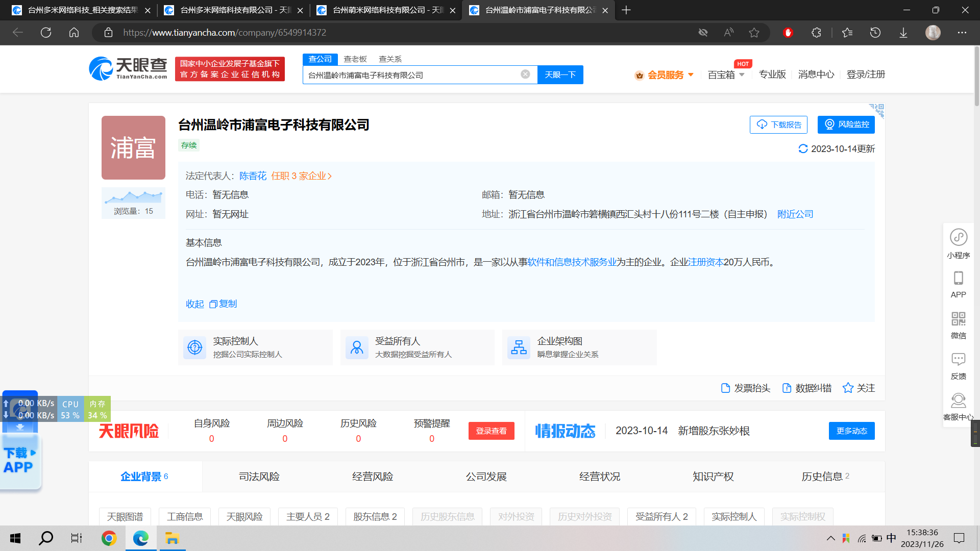Open the browser downloads panel
Viewport: 980px width, 551px height.
click(x=903, y=33)
